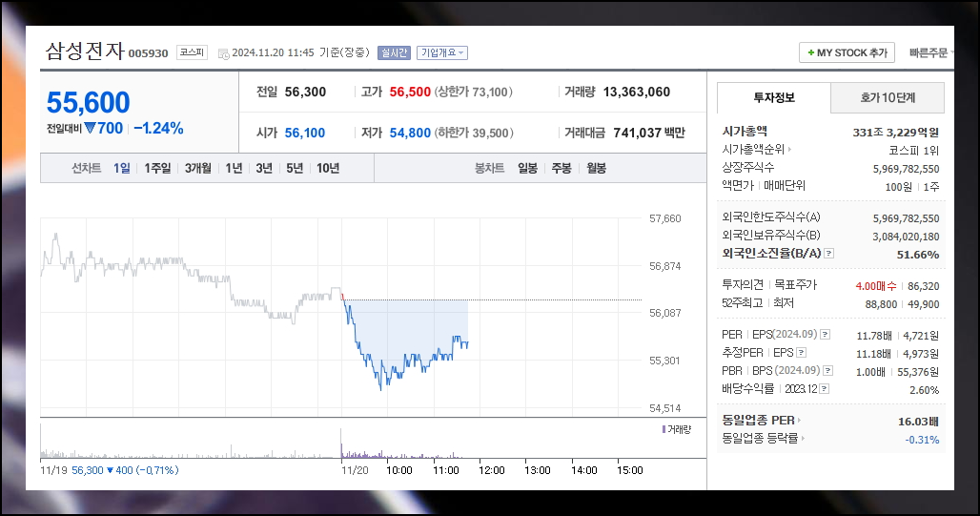Click the 4.00매수 opinion value
Viewport: 980px width, 516px height.
(876, 286)
